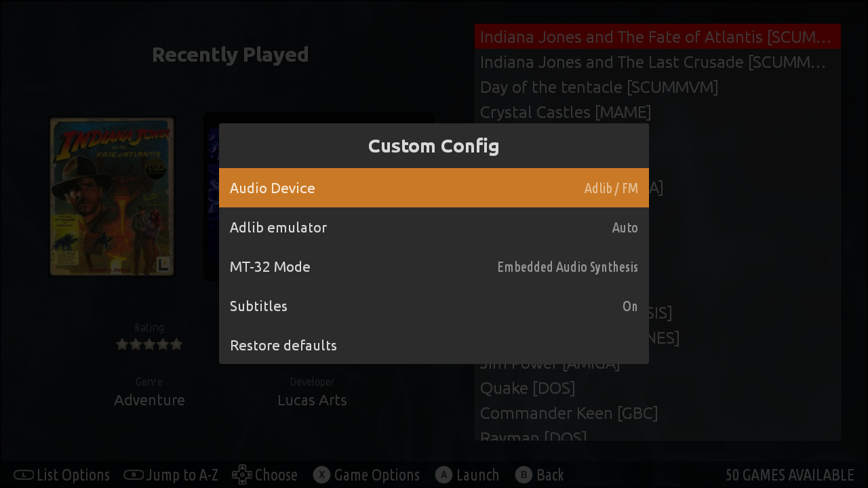Select the L List Options button icon
This screenshot has width=868, height=488.
pyautogui.click(x=24, y=474)
